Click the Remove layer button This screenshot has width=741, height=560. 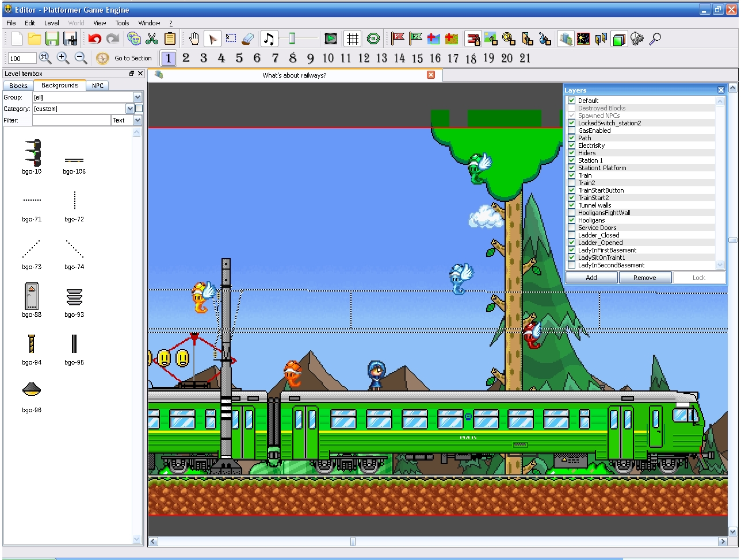coord(645,278)
